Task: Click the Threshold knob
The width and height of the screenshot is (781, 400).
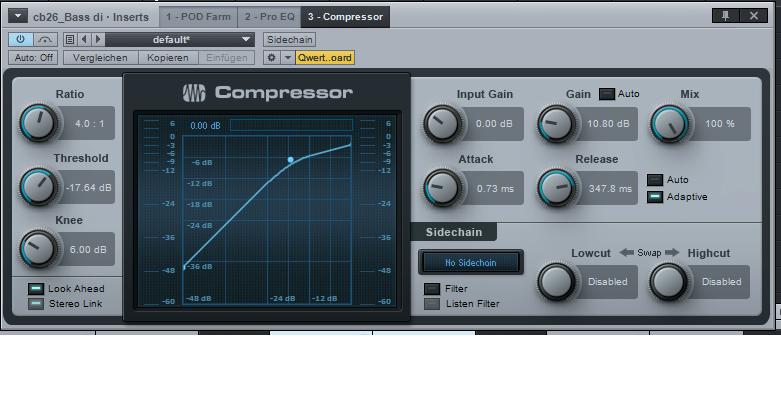Action: pos(38,187)
